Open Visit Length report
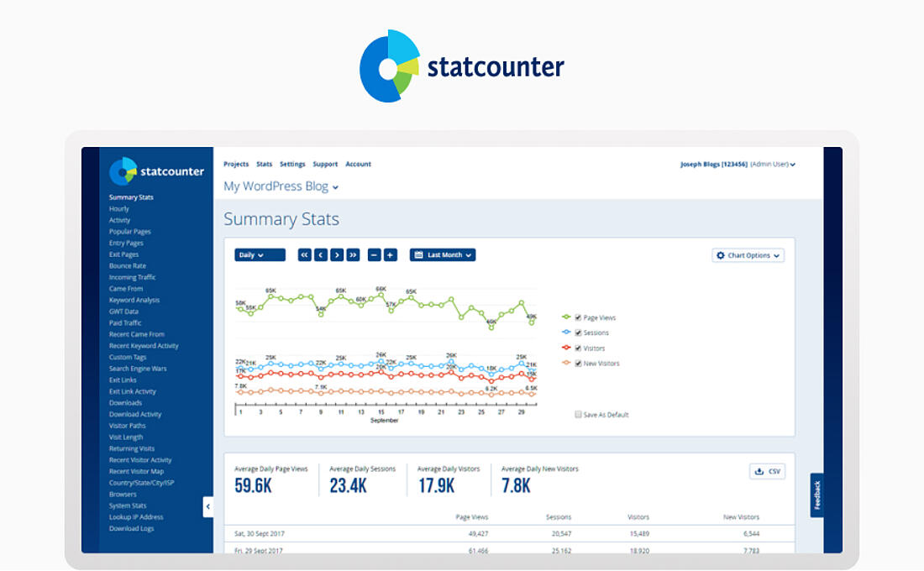 pos(125,437)
